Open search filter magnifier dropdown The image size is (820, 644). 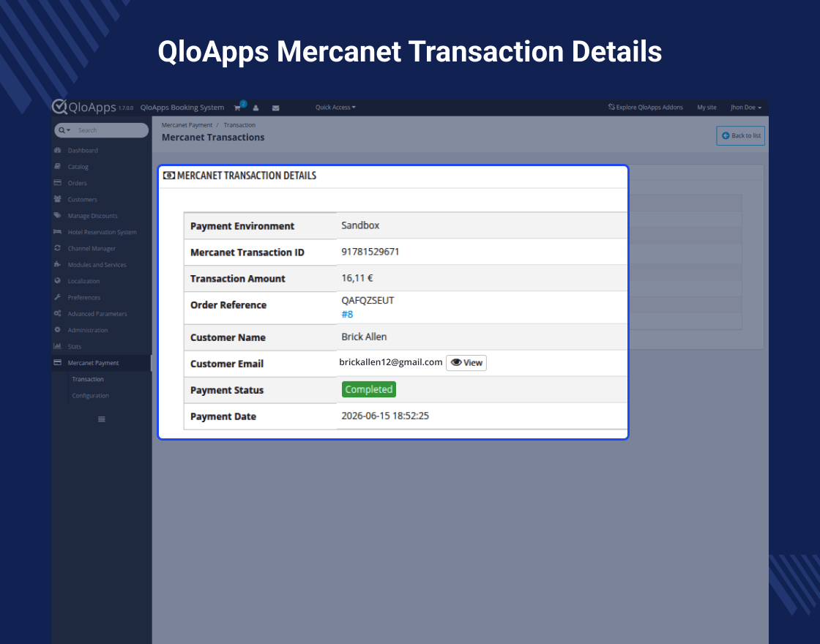click(x=64, y=130)
